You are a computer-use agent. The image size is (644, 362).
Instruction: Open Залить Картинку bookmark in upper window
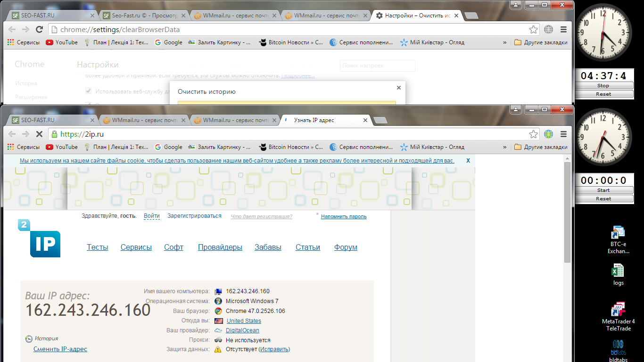(220, 42)
